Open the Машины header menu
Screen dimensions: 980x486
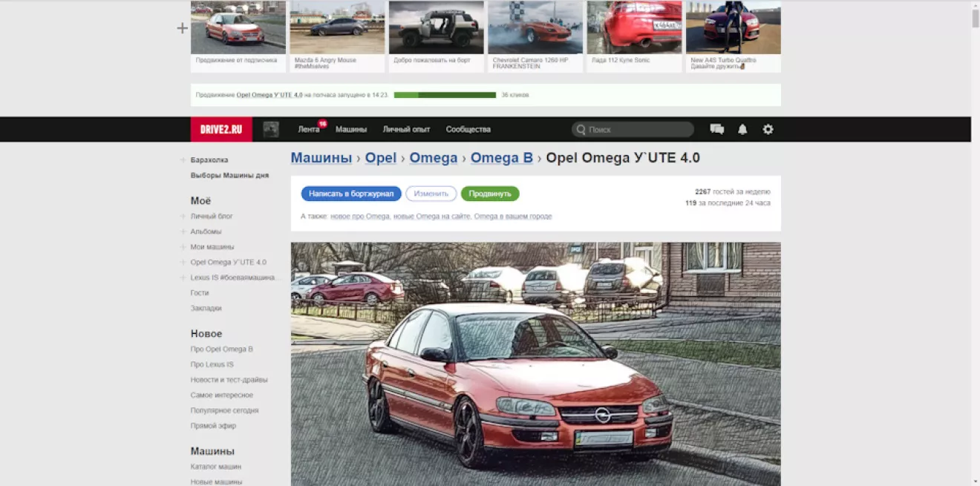pos(351,129)
